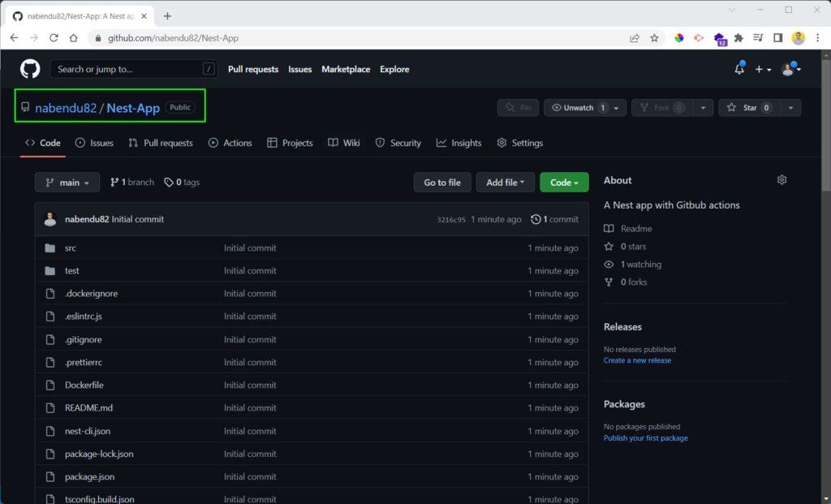Viewport: 831px width, 504px height.
Task: Close the Nest-App browser tab
Action: 144,16
